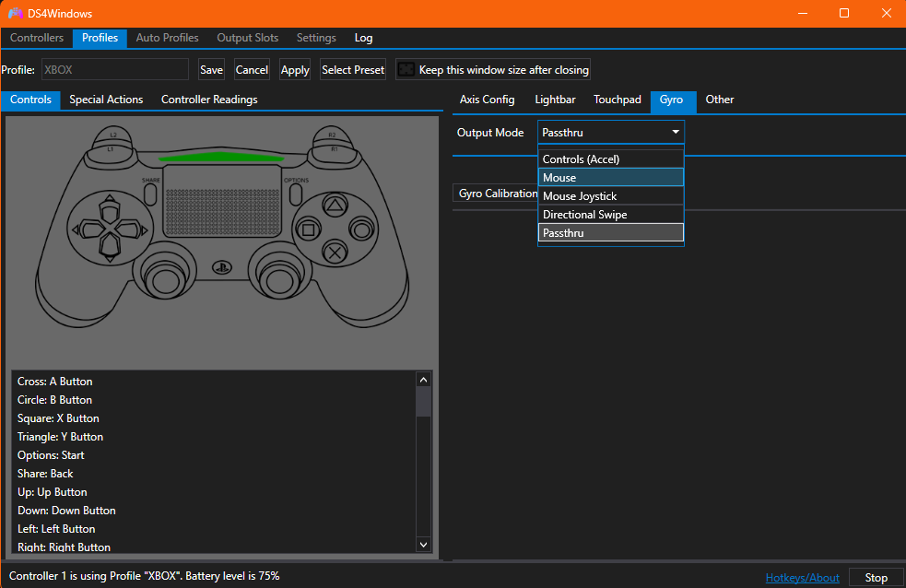Toggle Keep this window size after closing

(x=408, y=70)
